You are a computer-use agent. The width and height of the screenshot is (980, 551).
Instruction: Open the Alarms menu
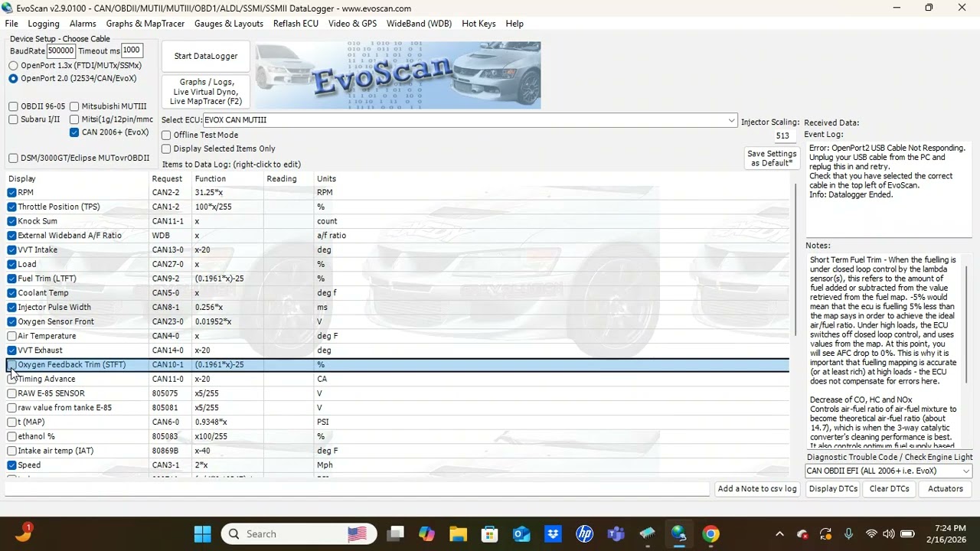tap(83, 24)
